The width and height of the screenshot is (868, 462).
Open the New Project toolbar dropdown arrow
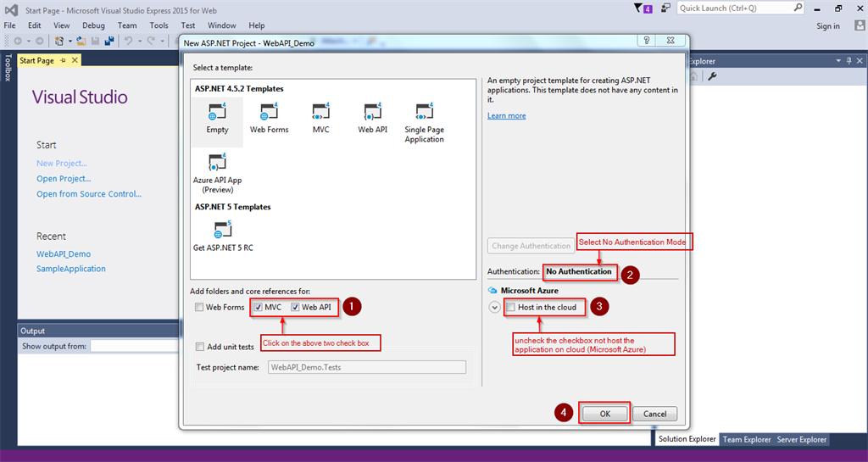pyautogui.click(x=70, y=42)
